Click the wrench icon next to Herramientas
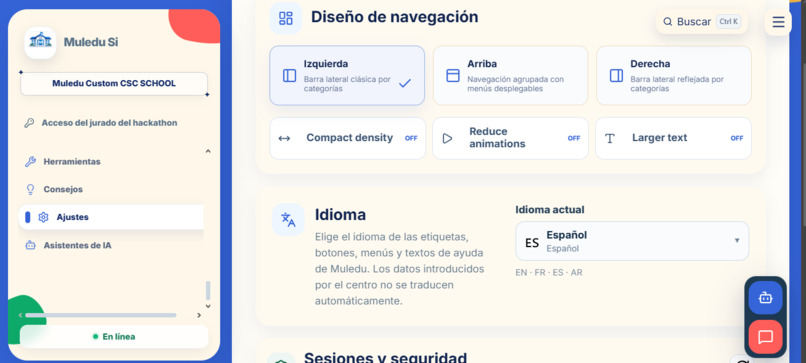The image size is (806, 363). click(30, 161)
